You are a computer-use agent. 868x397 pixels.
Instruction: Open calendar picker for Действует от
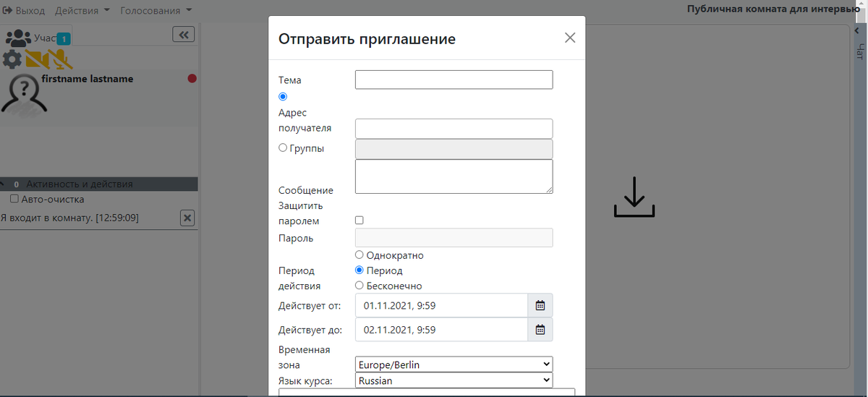540,305
